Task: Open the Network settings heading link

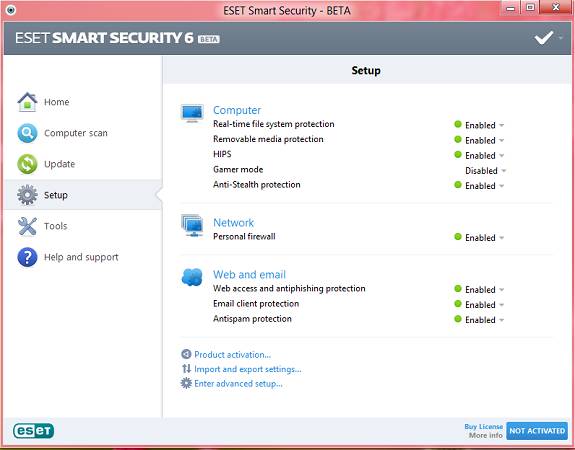Action: 234,223
